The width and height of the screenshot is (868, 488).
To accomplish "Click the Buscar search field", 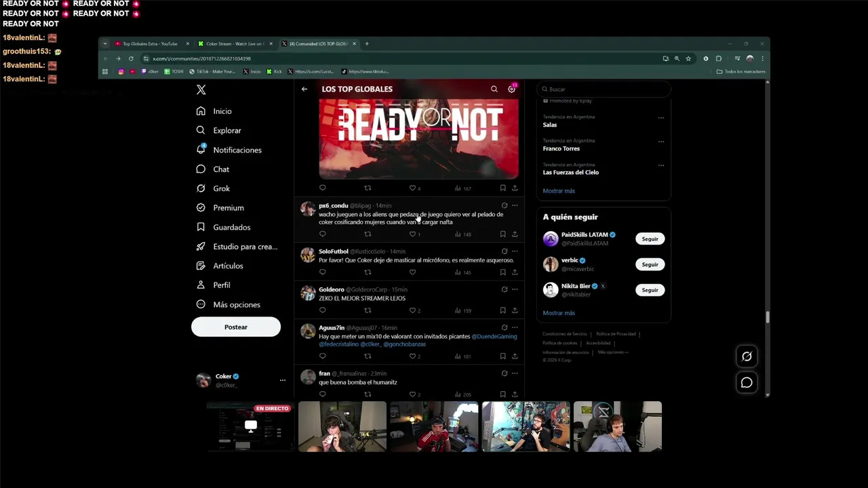I will tap(604, 89).
